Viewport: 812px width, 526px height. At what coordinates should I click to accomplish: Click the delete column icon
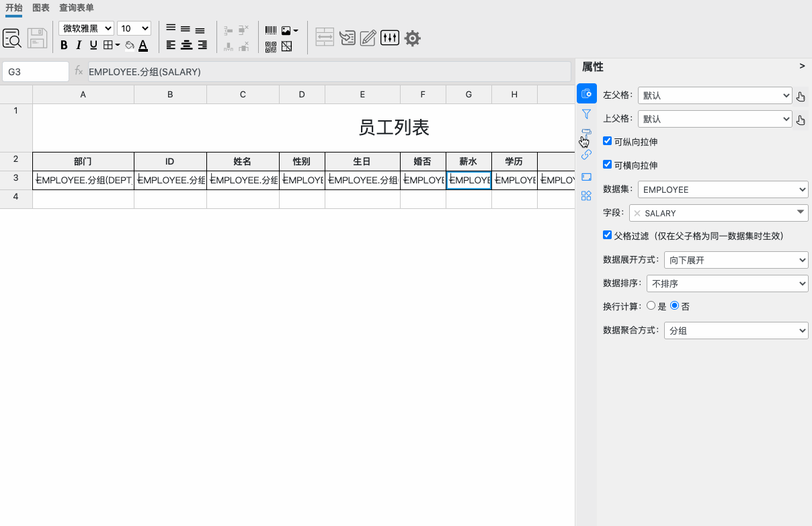pos(243,46)
